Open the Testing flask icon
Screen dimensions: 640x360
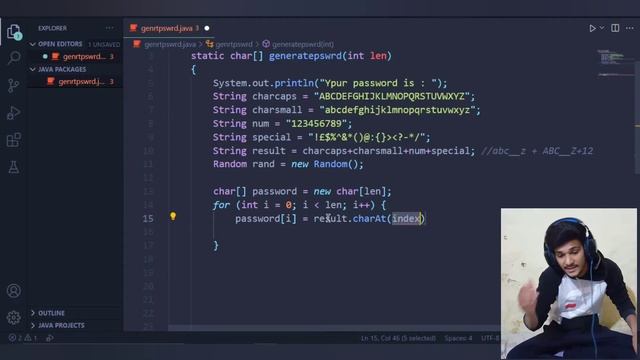click(13, 167)
